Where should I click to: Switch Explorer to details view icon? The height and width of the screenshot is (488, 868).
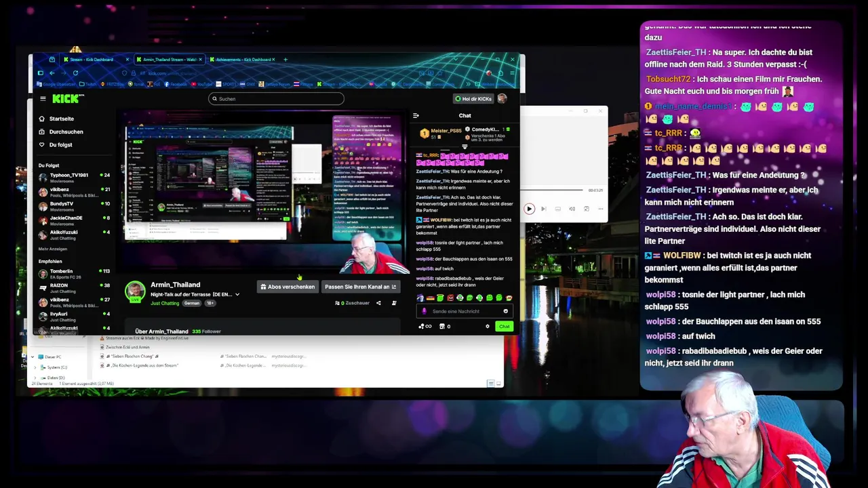pos(491,384)
